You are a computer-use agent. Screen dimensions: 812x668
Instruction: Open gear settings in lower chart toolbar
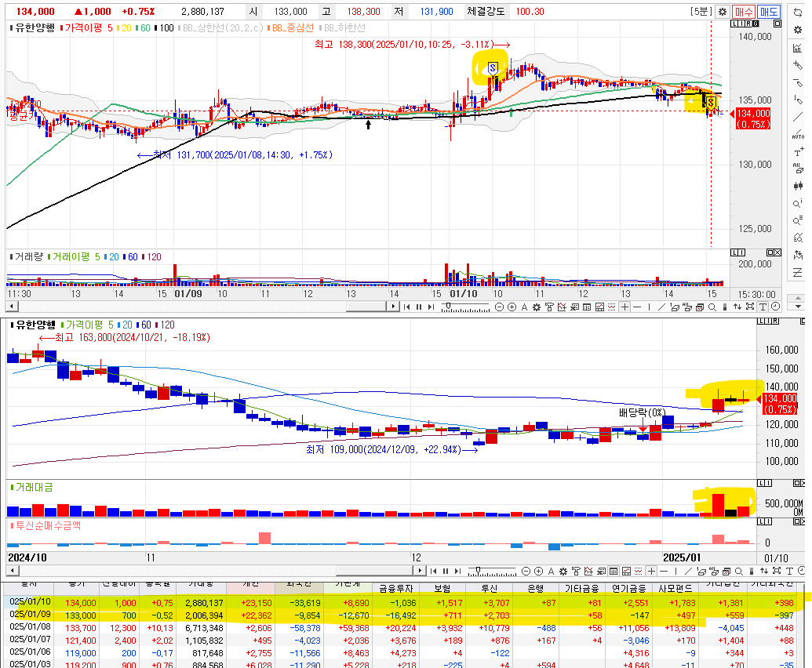(563, 572)
